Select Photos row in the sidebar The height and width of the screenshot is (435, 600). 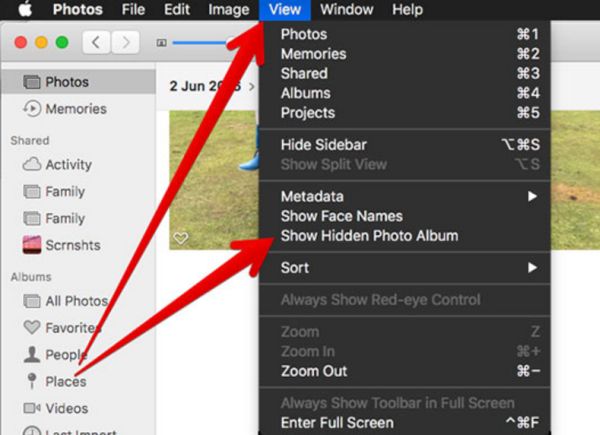point(78,82)
